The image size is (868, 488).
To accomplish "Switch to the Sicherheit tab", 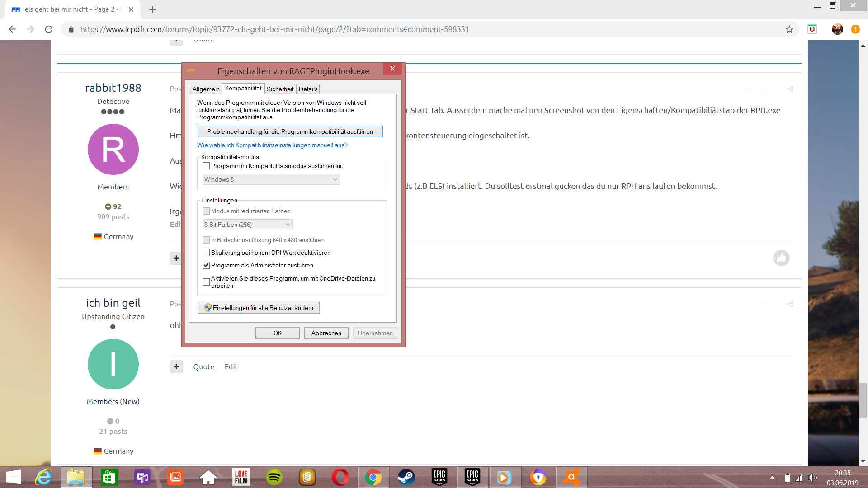I will [x=280, y=89].
